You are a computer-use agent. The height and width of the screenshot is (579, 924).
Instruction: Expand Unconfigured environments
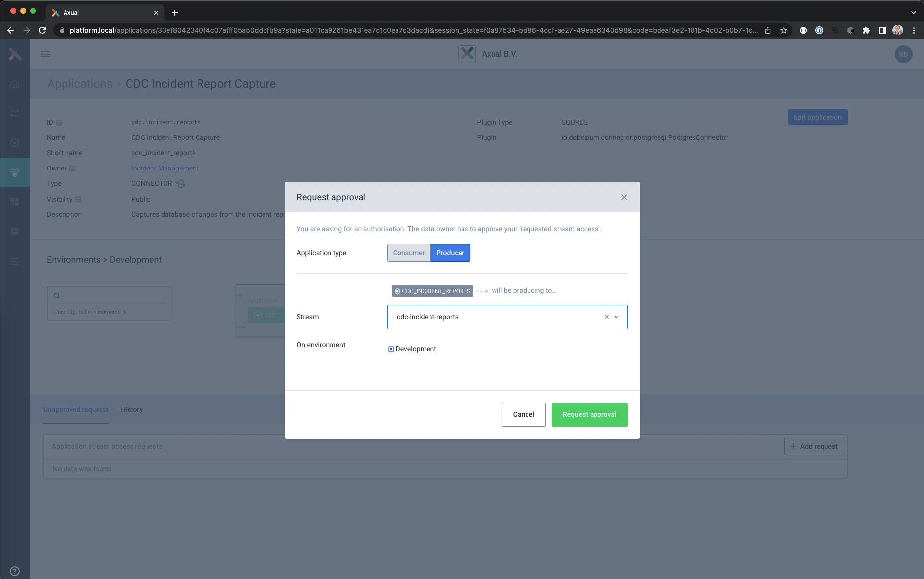coord(90,312)
